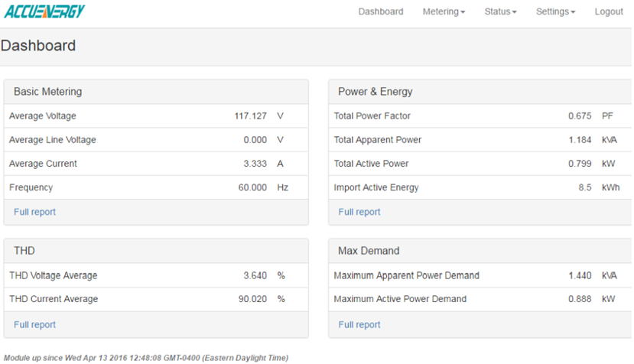Open Full report under Power & Energy
Viewport: 634px width, 364px height.
click(x=359, y=212)
